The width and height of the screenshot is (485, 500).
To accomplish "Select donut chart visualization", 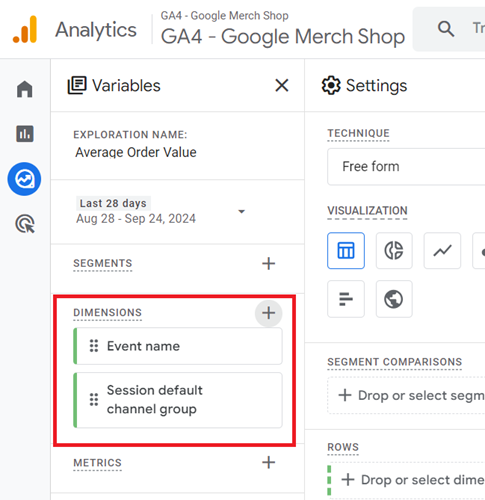I will point(394,251).
